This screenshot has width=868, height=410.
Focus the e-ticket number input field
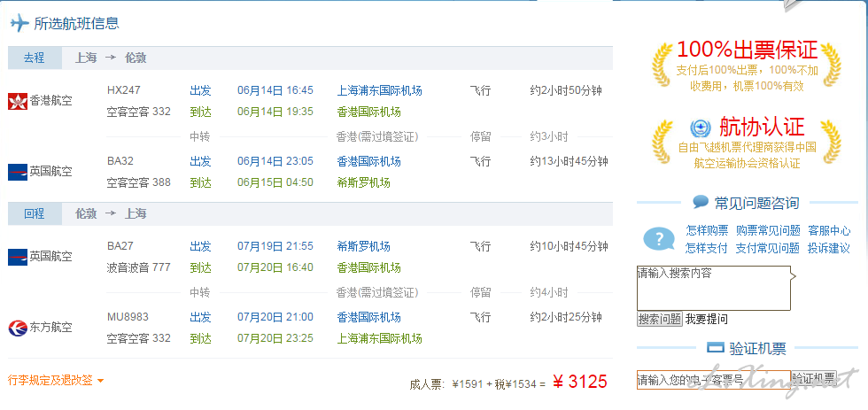pos(714,380)
